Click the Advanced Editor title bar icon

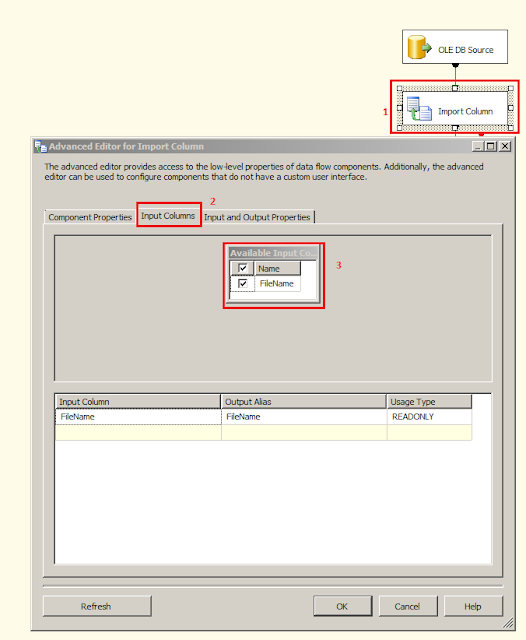tap(41, 147)
